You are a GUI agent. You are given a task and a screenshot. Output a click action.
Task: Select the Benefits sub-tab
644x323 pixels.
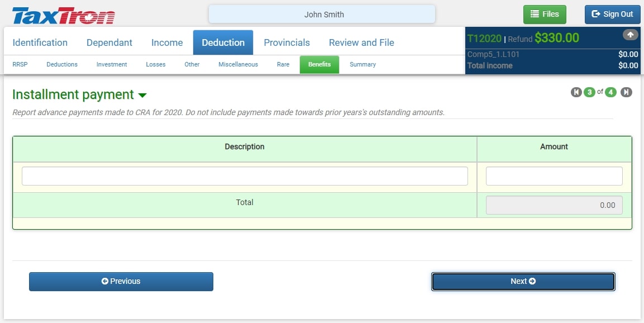click(319, 64)
